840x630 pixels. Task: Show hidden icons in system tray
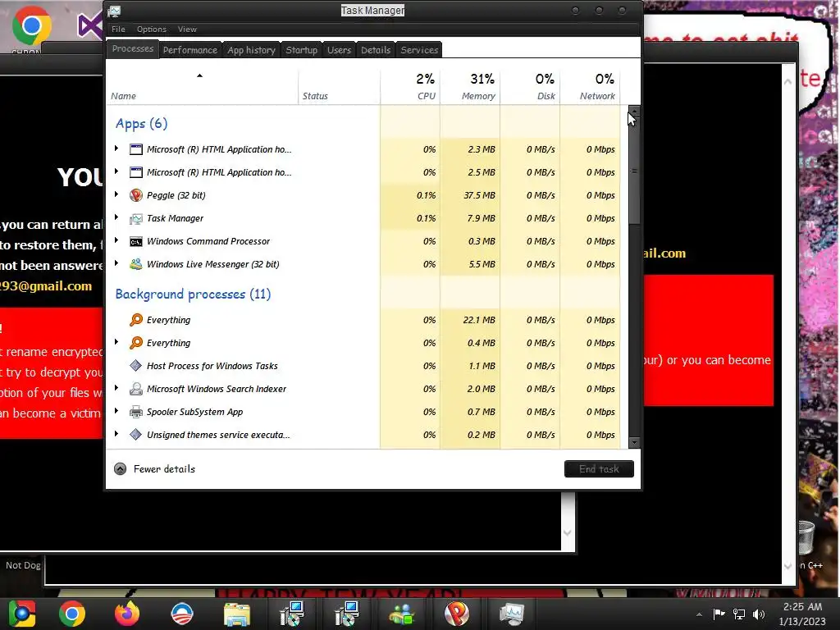point(699,615)
